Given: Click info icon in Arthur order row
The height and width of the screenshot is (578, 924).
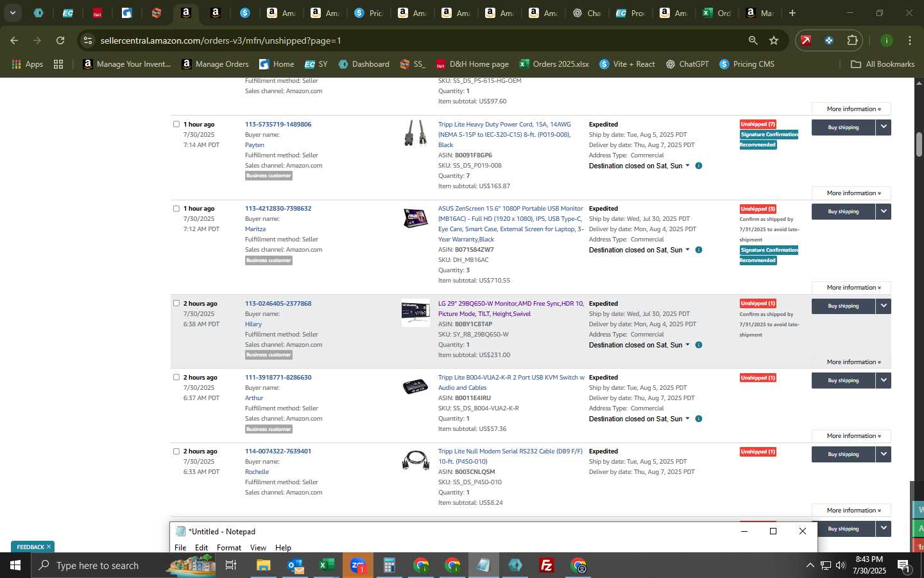Looking at the screenshot, I should coord(699,419).
